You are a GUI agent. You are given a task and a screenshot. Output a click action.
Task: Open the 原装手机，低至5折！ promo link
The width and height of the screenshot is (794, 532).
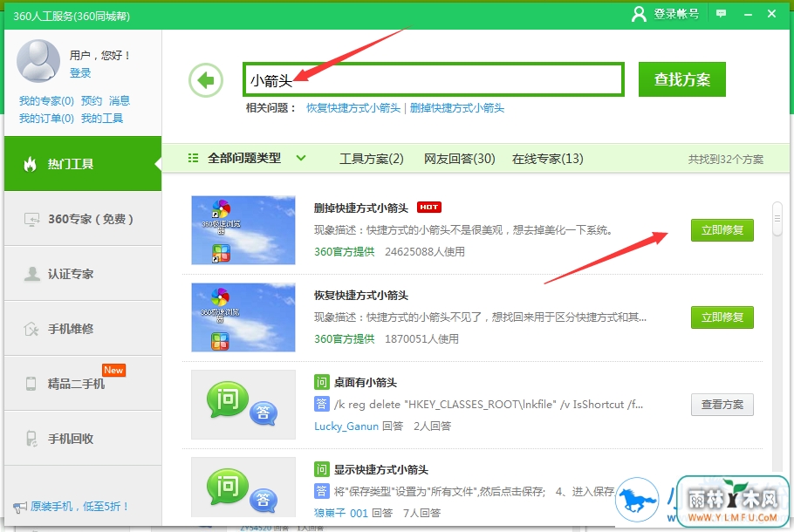(79, 506)
